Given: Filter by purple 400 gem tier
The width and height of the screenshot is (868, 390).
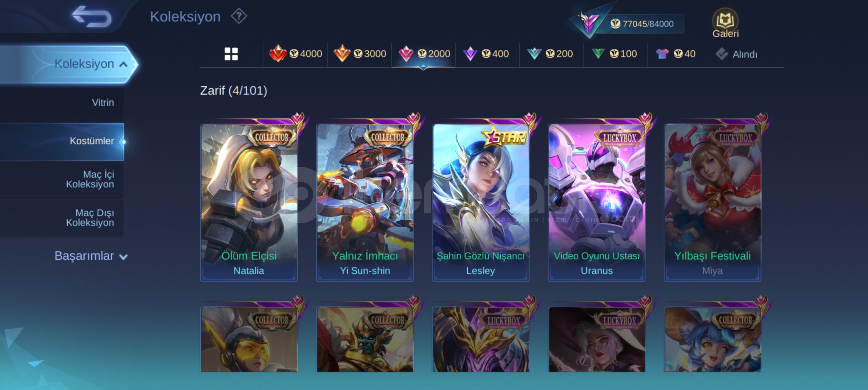Looking at the screenshot, I should (x=486, y=54).
